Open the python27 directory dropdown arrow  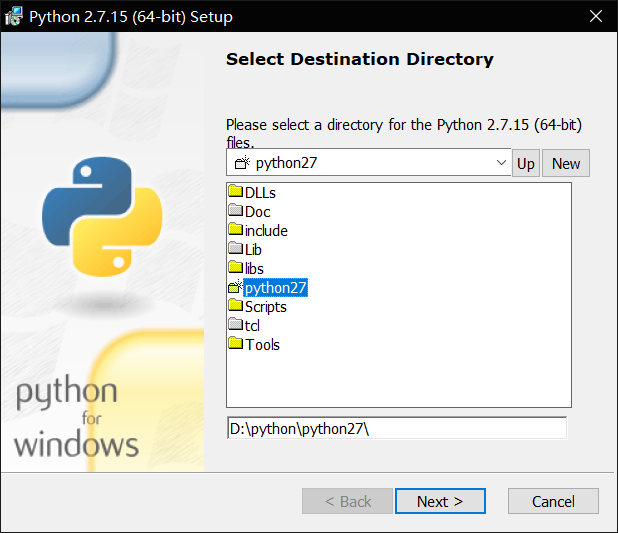coord(501,162)
